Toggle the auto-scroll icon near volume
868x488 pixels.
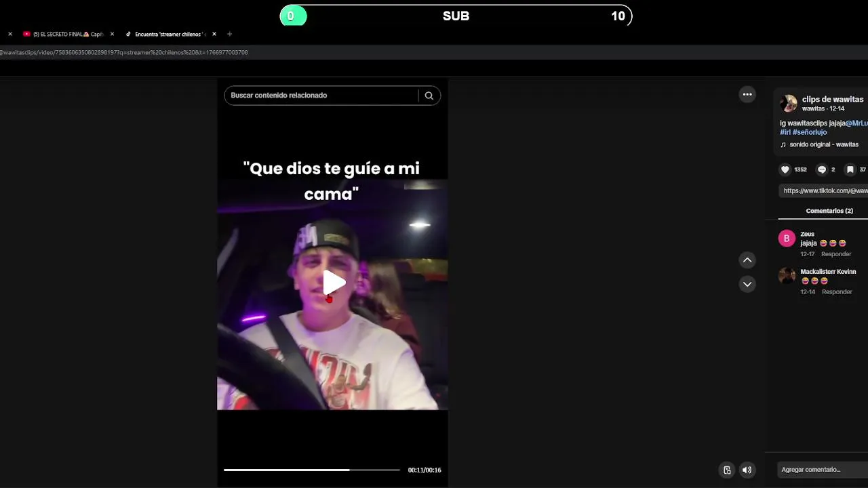pos(727,470)
